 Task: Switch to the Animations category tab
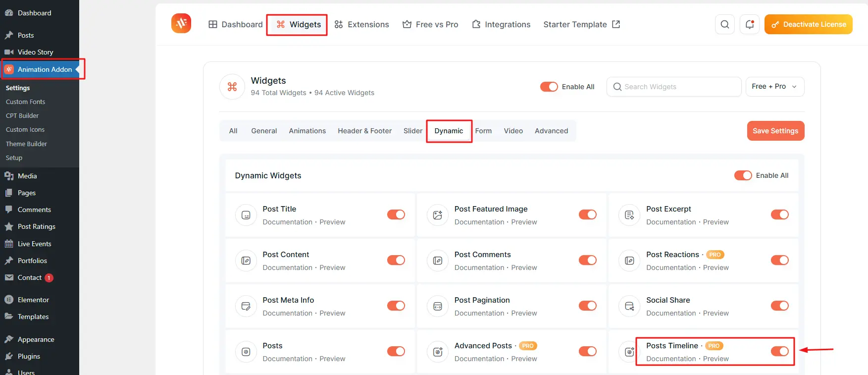tap(307, 131)
